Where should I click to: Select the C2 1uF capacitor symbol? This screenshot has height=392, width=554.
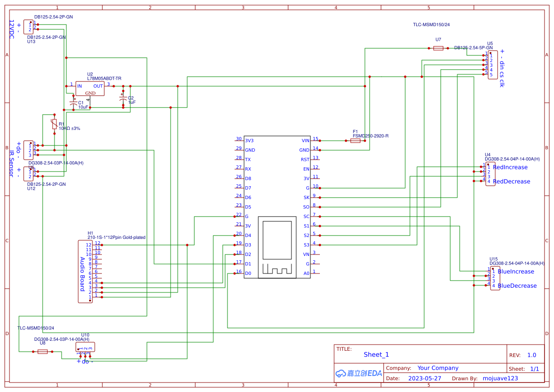[123, 100]
